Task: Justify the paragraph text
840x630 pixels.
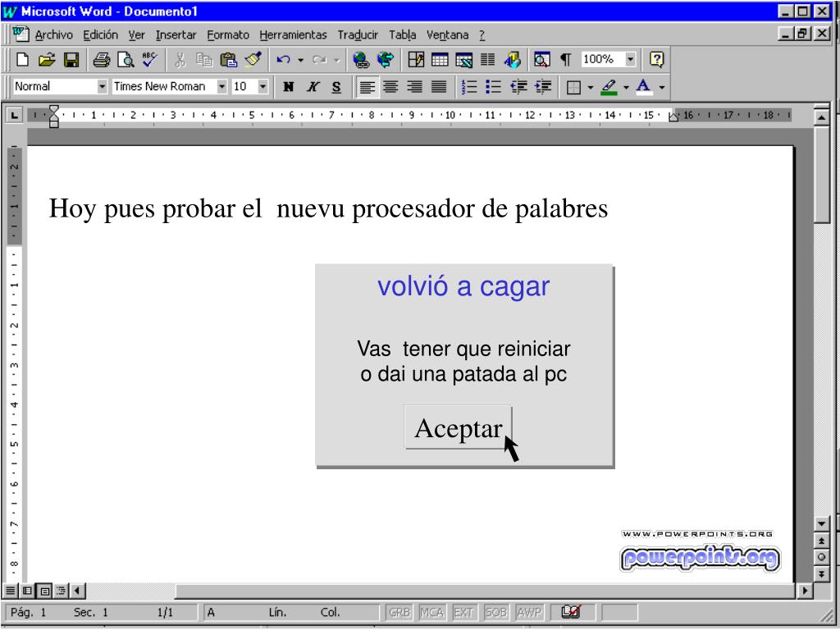Action: point(439,87)
